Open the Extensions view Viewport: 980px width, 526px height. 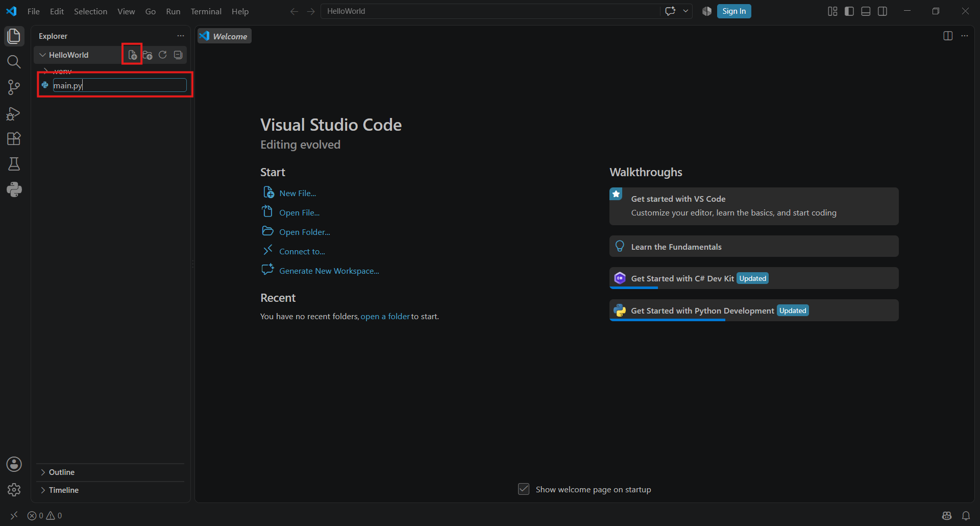click(x=14, y=138)
